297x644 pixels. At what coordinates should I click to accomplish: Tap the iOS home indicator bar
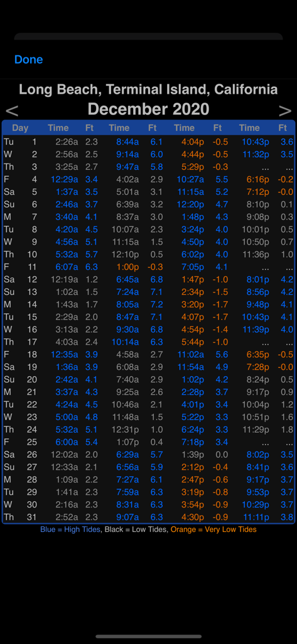point(148,636)
